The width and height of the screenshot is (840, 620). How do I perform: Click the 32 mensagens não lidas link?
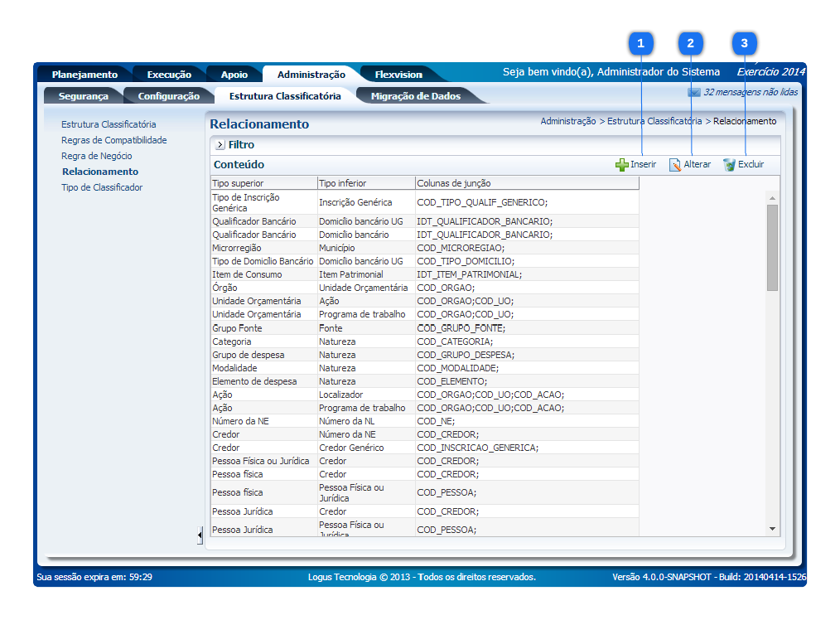tap(751, 93)
